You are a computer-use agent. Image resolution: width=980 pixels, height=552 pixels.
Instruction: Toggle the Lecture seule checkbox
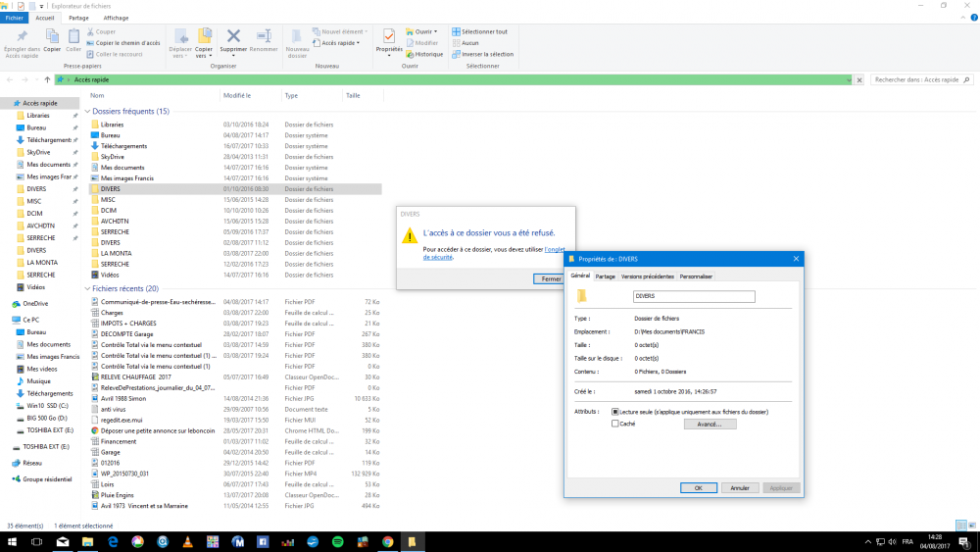pos(615,412)
